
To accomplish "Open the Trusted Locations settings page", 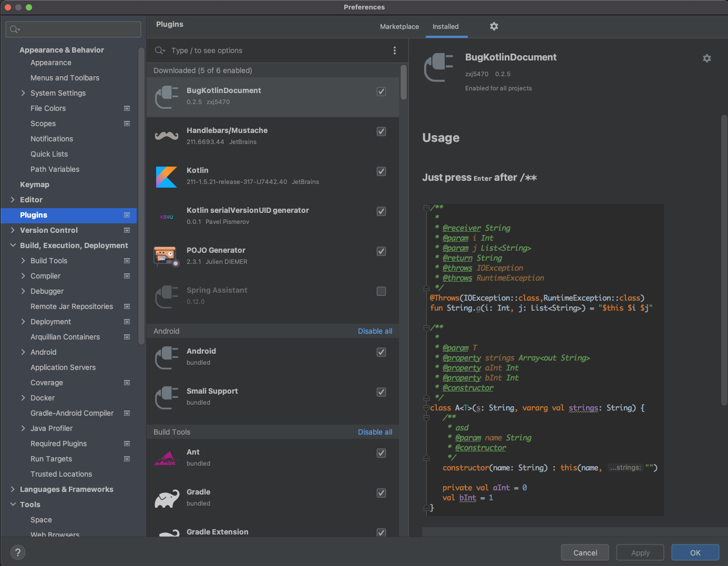I will pos(61,474).
